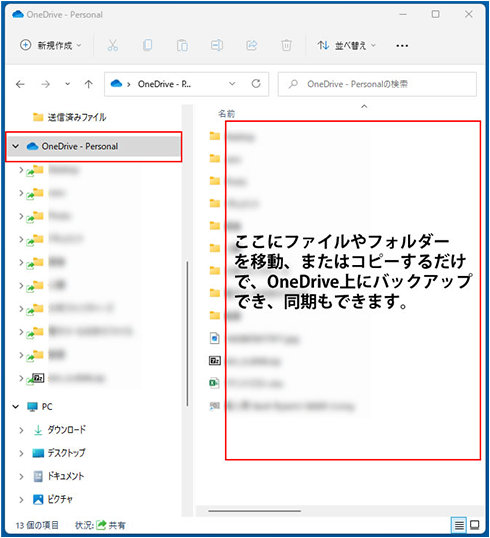This screenshot has height=538, width=490.
Task: Go back with the left arrow
Action: (x=20, y=84)
